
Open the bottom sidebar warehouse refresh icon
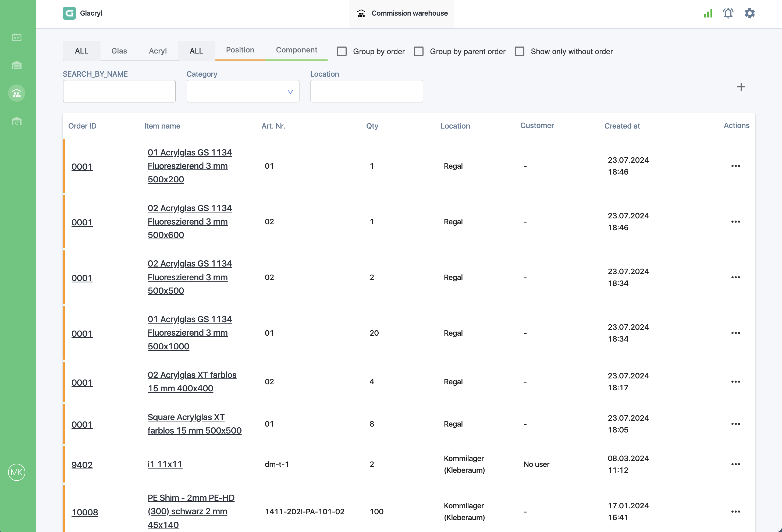click(x=16, y=121)
